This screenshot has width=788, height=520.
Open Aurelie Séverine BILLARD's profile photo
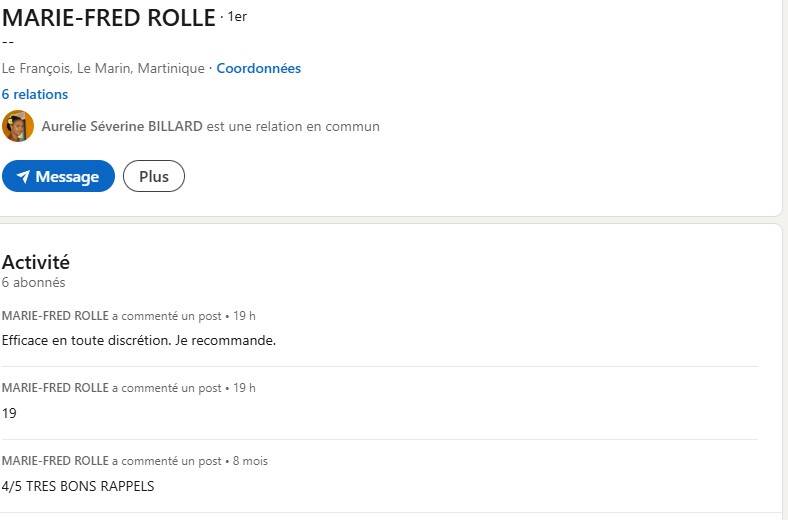(x=18, y=126)
